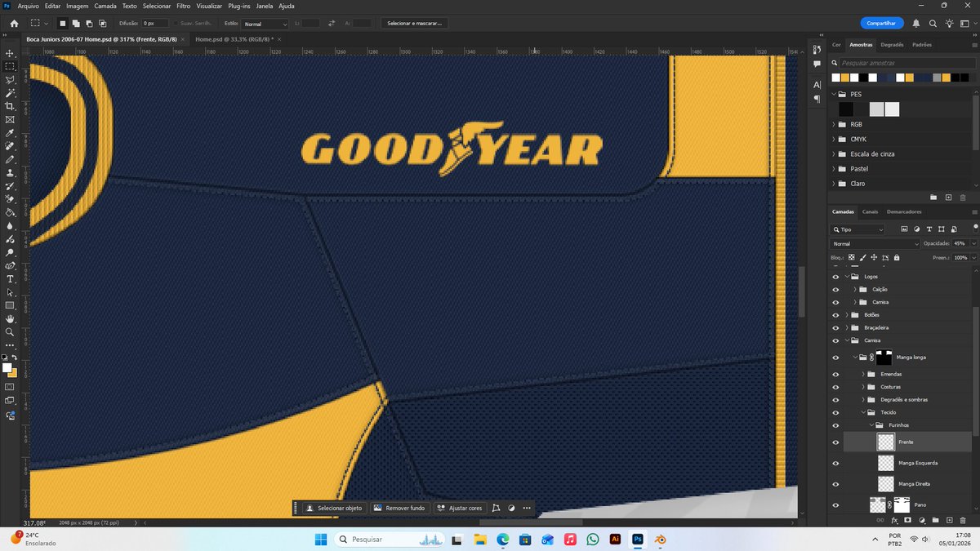Select the Zoom tool
The width and height of the screenshot is (980, 551).
[10, 332]
